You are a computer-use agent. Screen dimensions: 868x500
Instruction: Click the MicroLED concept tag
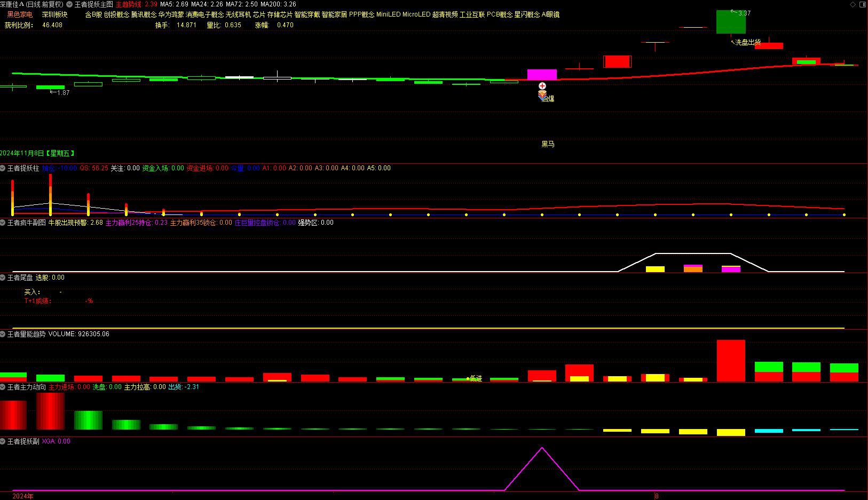416,15
